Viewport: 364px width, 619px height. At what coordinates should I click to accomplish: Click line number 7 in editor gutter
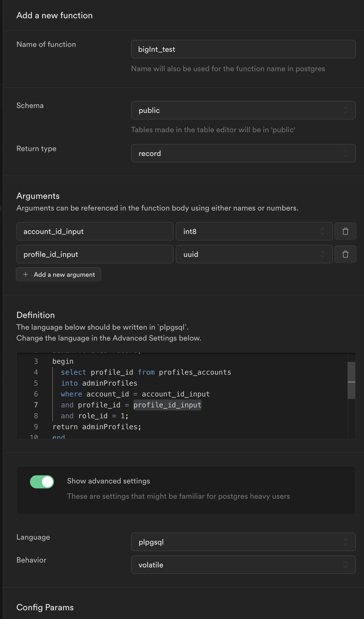(x=36, y=405)
